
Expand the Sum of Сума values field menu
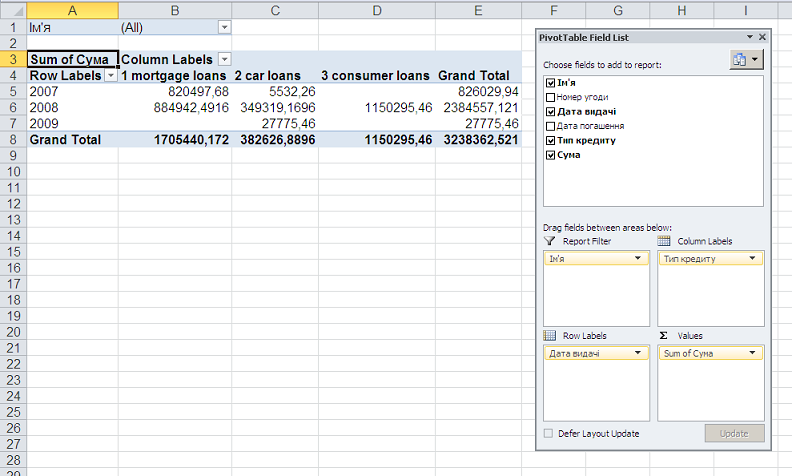pyautogui.click(x=756, y=353)
